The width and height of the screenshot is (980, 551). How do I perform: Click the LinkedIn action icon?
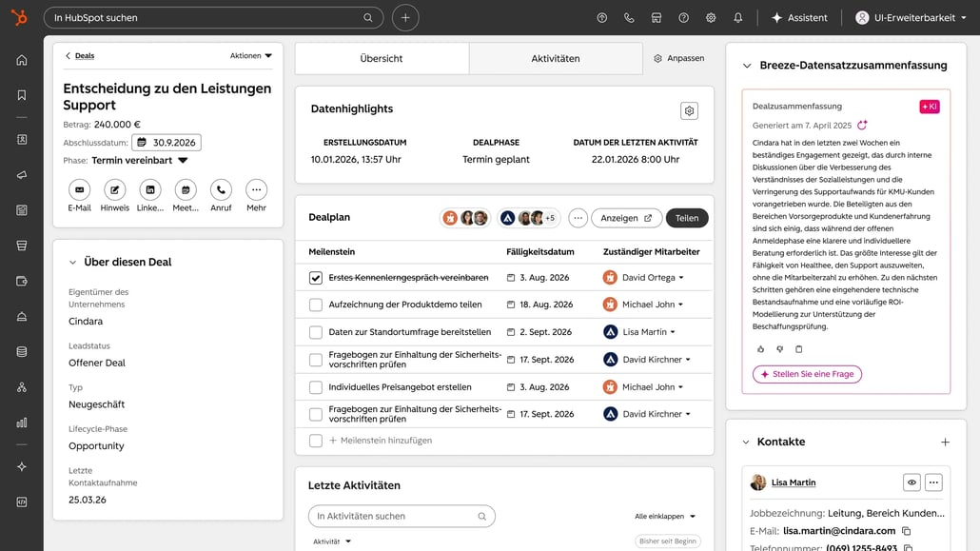coord(150,189)
